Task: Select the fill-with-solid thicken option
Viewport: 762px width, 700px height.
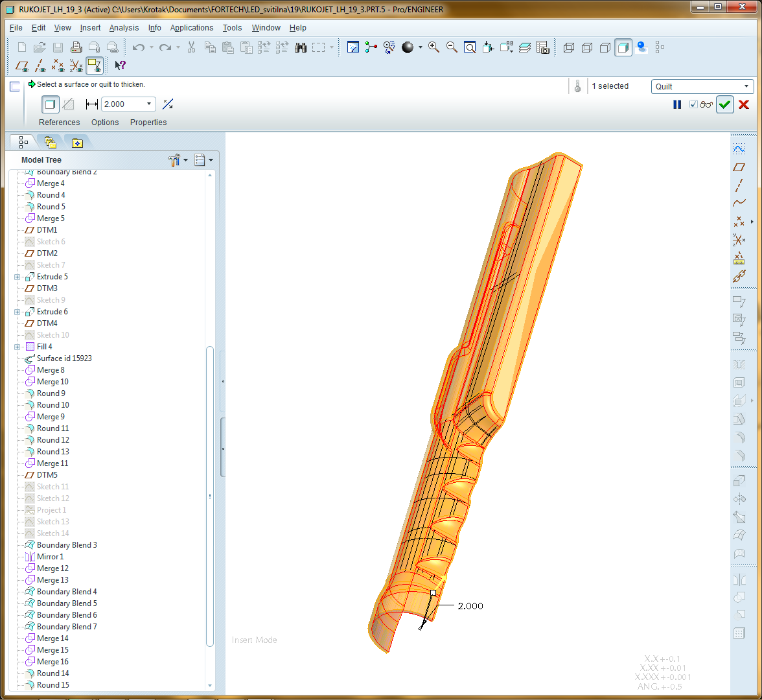Action: pos(50,104)
